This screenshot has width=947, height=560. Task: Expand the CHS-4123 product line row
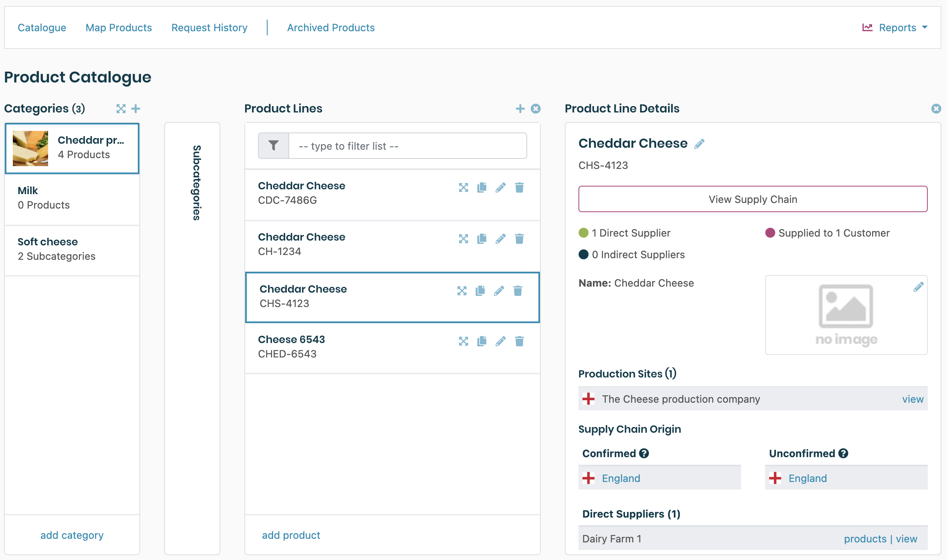462,291
